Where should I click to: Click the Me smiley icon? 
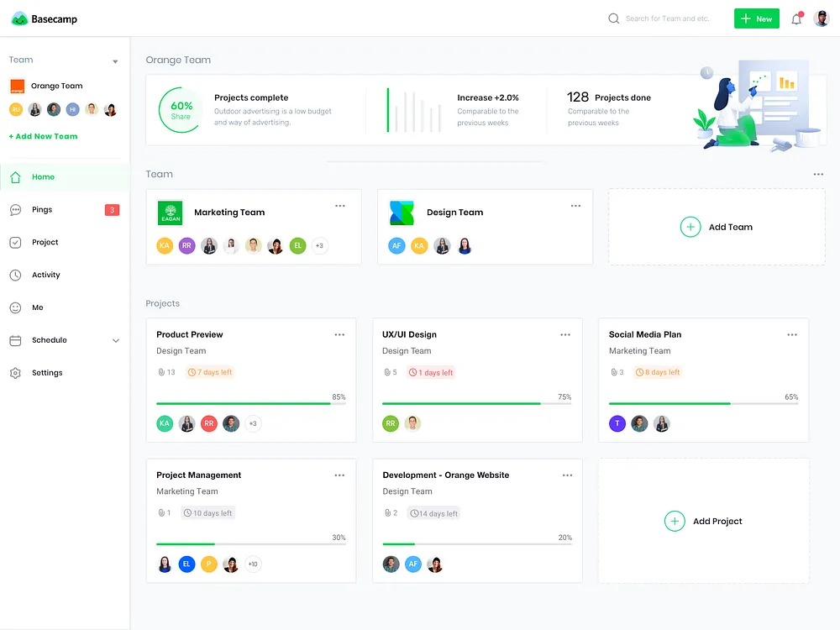15,308
